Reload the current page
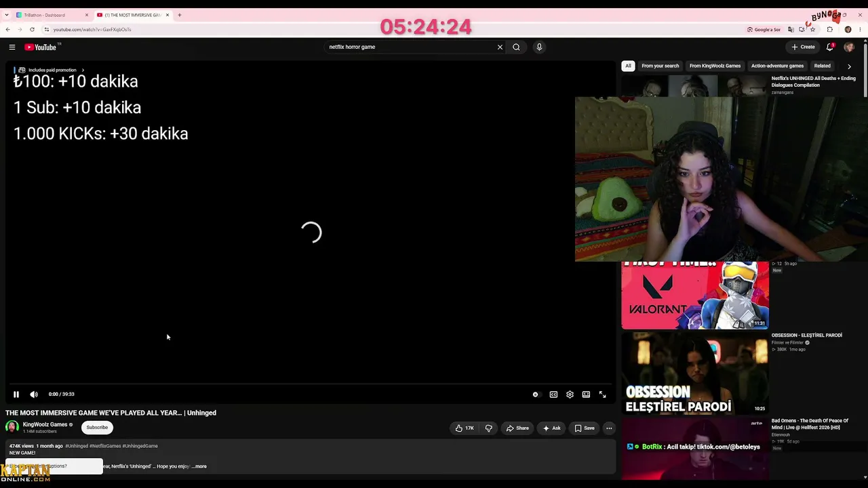The height and width of the screenshot is (488, 868). coord(32,30)
